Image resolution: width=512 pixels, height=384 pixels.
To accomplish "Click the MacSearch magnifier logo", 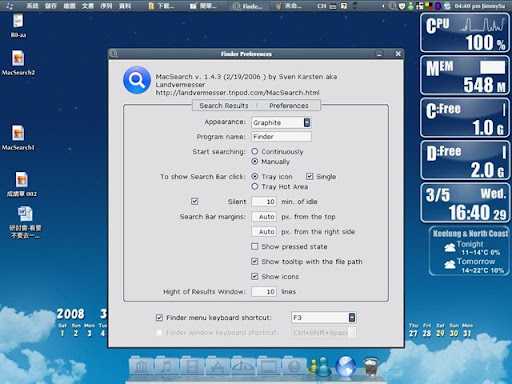I will coord(137,80).
